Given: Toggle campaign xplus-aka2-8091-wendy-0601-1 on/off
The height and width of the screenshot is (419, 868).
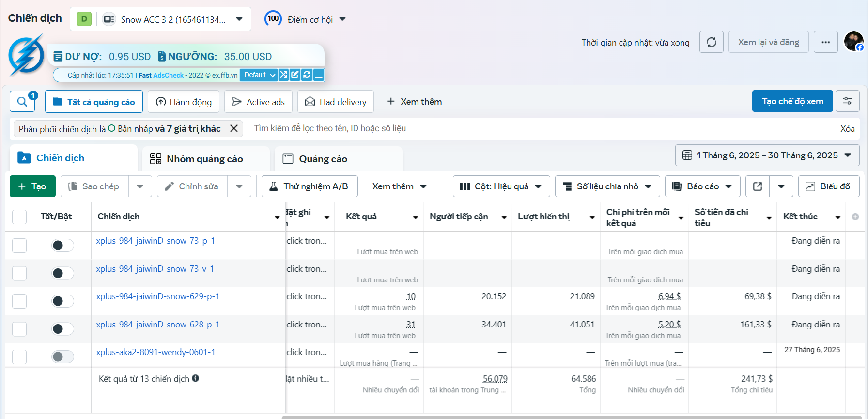Looking at the screenshot, I should pyautogui.click(x=62, y=357).
